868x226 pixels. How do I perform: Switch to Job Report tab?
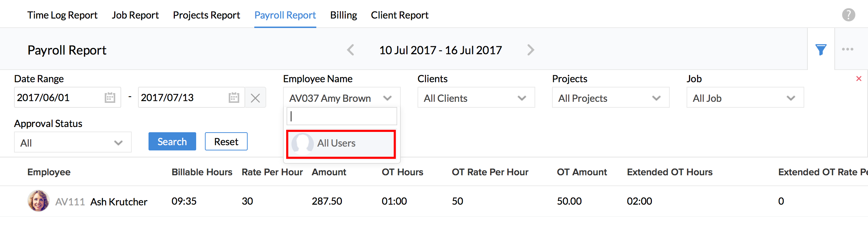tap(135, 15)
